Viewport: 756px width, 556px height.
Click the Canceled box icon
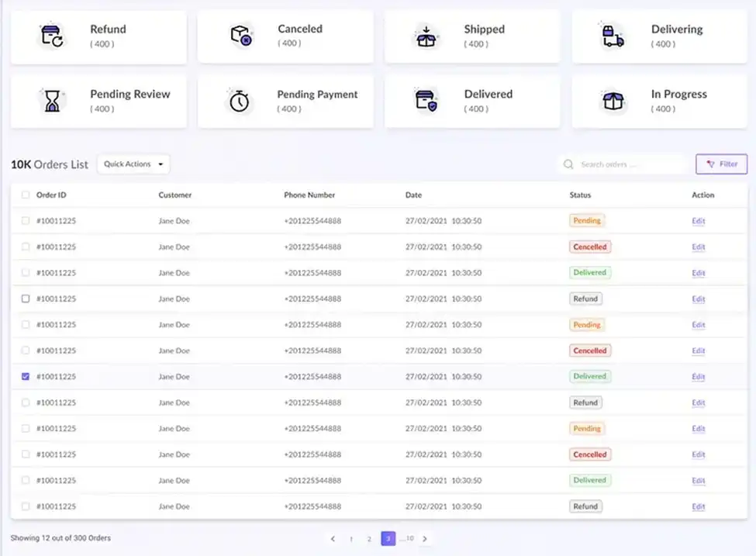[x=240, y=36]
